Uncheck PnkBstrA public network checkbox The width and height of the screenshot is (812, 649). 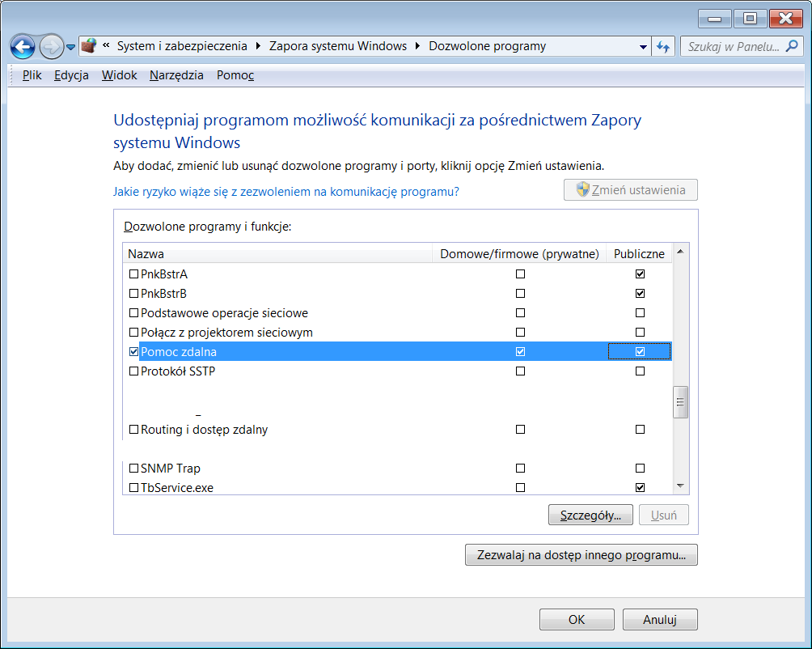(x=640, y=274)
